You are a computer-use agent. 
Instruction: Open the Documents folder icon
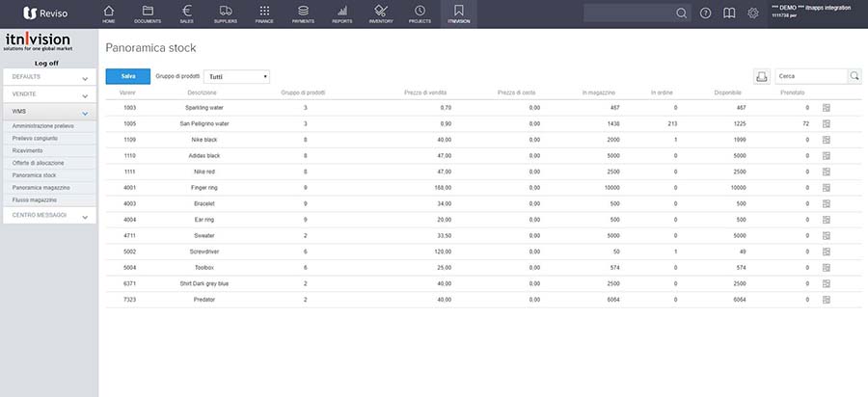coord(148,13)
